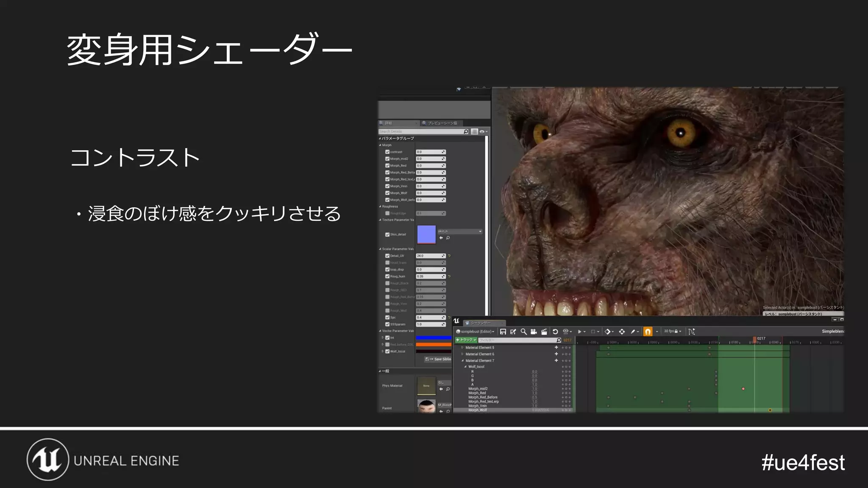Click the Sequencer play triangle icon
The image size is (868, 488).
coord(579,332)
